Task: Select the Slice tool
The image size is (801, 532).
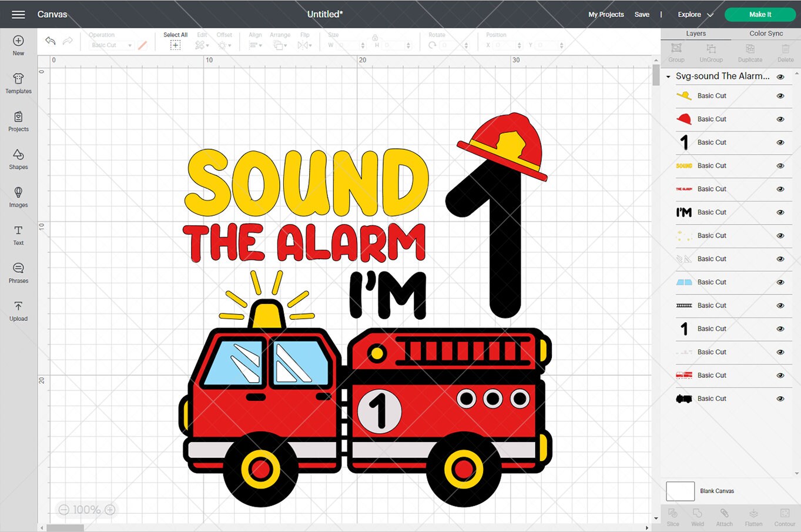Action: [672, 516]
